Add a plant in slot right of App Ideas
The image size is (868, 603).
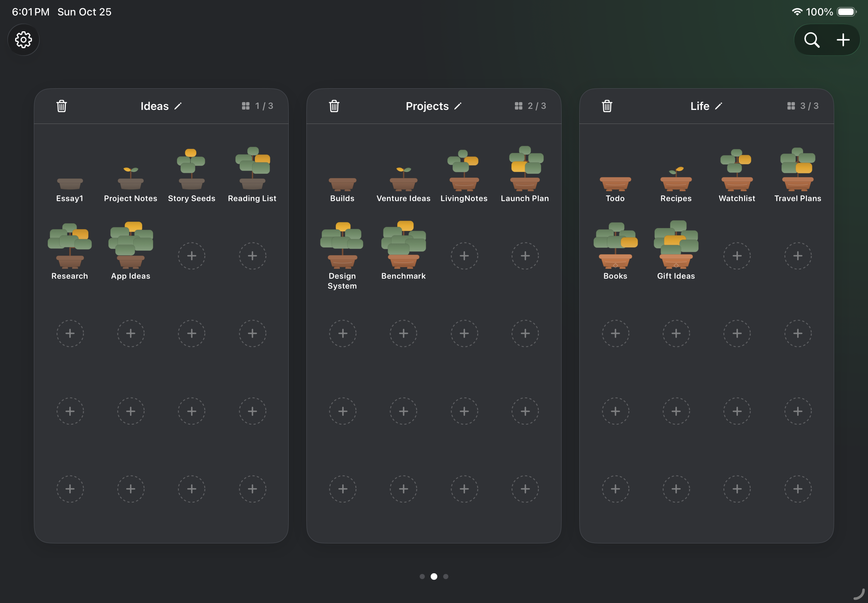[192, 256]
